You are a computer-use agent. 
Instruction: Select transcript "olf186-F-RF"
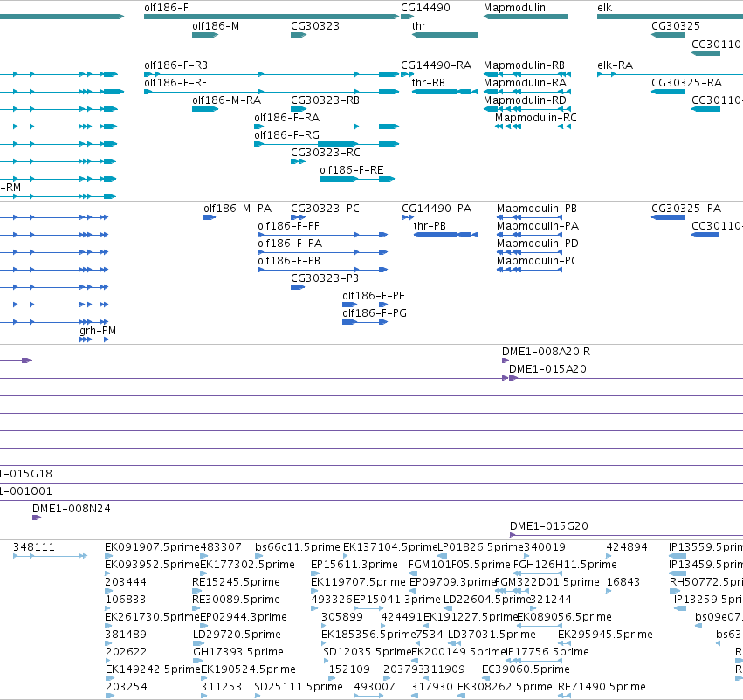coord(175,82)
